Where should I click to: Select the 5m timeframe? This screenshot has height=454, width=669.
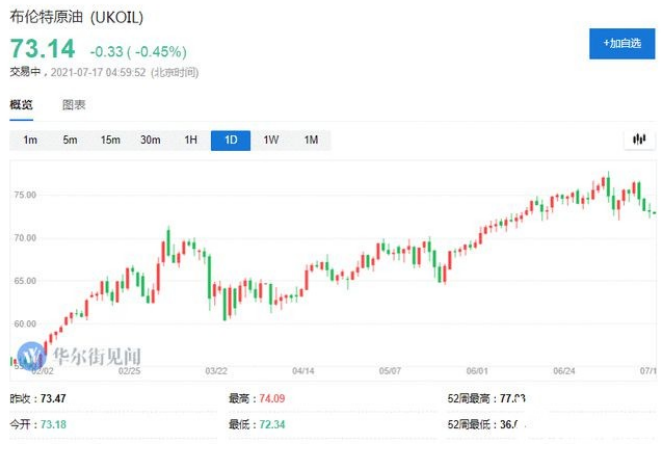[70, 140]
